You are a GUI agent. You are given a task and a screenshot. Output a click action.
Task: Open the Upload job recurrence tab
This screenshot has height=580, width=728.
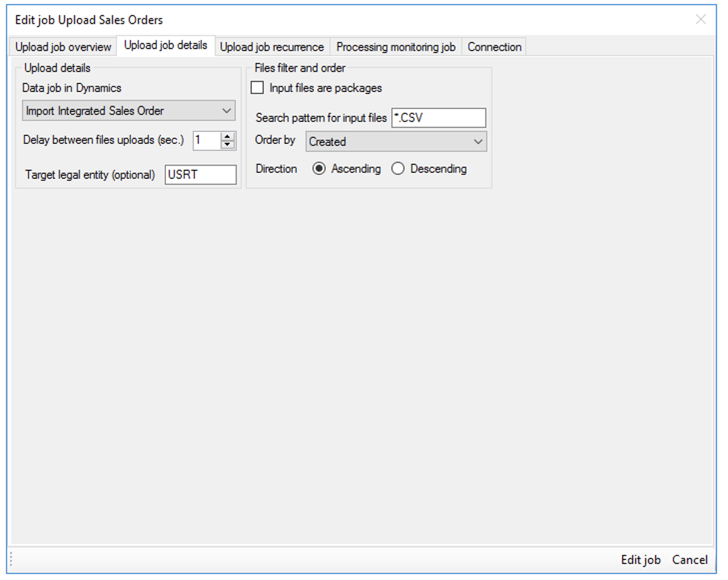(273, 47)
